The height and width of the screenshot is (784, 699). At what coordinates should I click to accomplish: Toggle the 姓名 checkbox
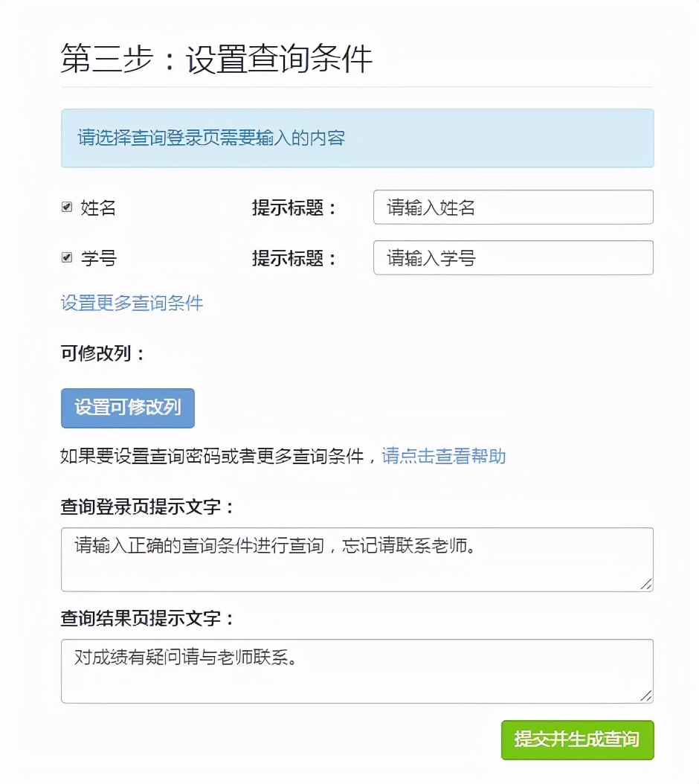[66, 208]
